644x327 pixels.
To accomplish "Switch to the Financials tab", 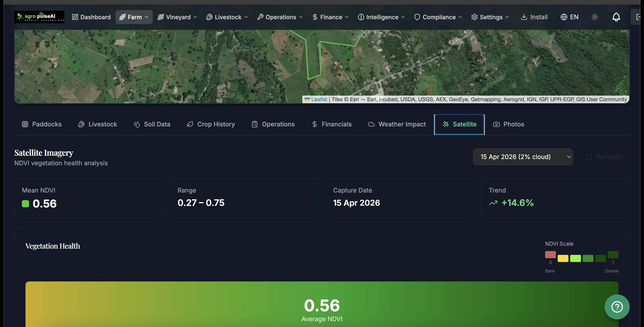I will (332, 124).
